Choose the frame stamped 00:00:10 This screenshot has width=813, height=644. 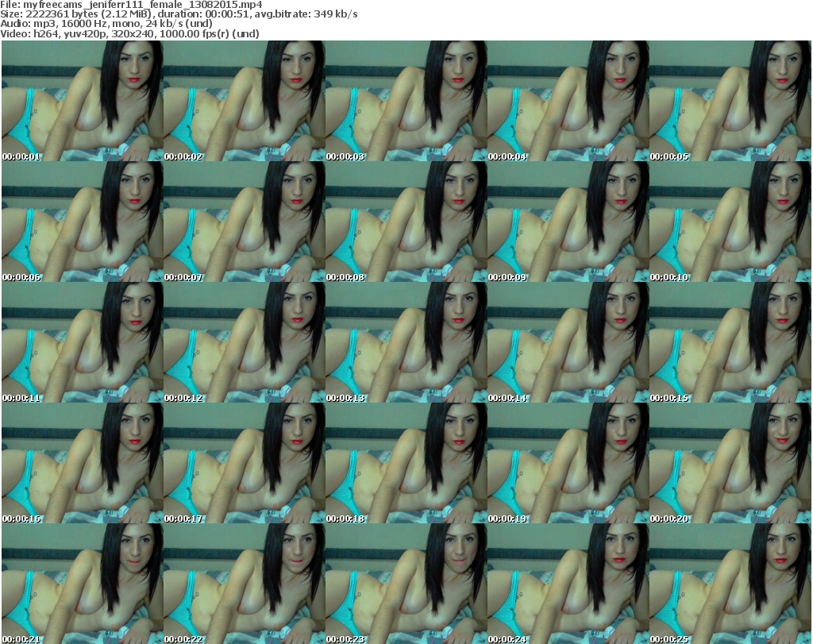[x=730, y=222]
